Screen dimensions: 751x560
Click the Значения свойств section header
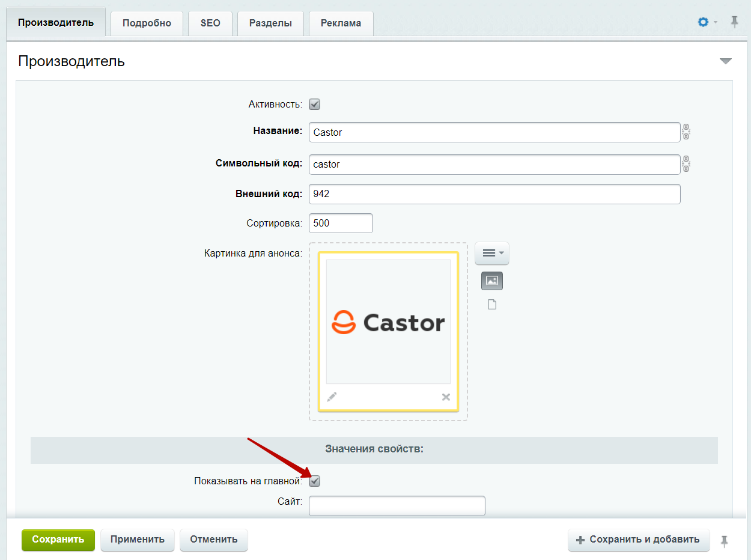(374, 449)
